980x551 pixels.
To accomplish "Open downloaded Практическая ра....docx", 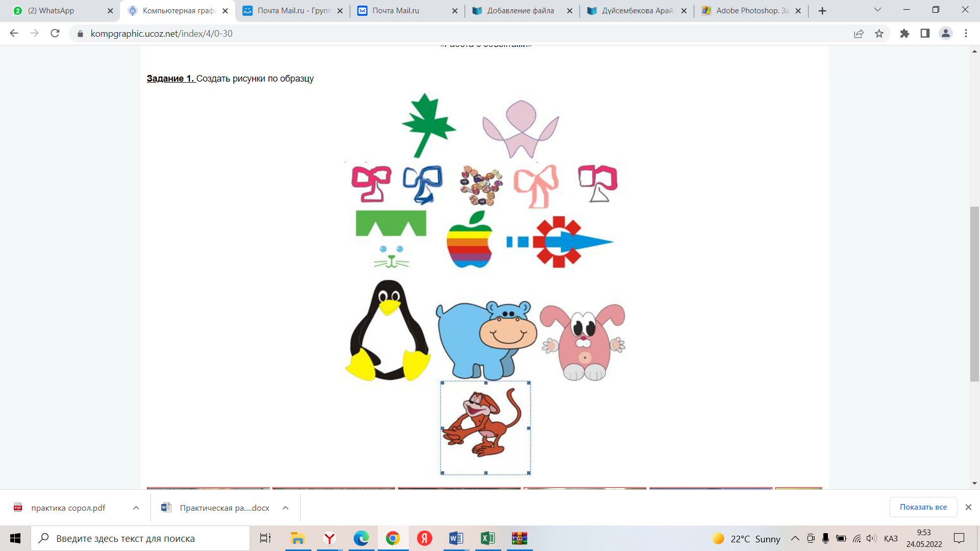I will coord(224,508).
